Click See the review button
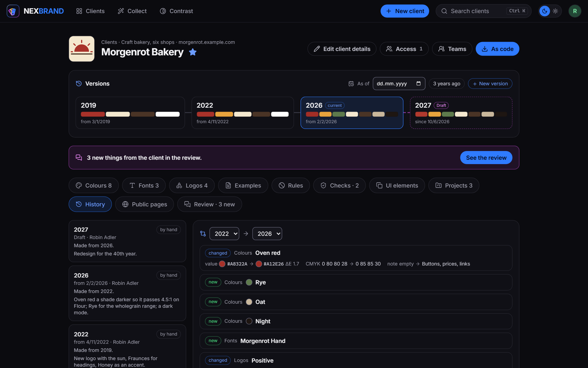 coord(486,158)
